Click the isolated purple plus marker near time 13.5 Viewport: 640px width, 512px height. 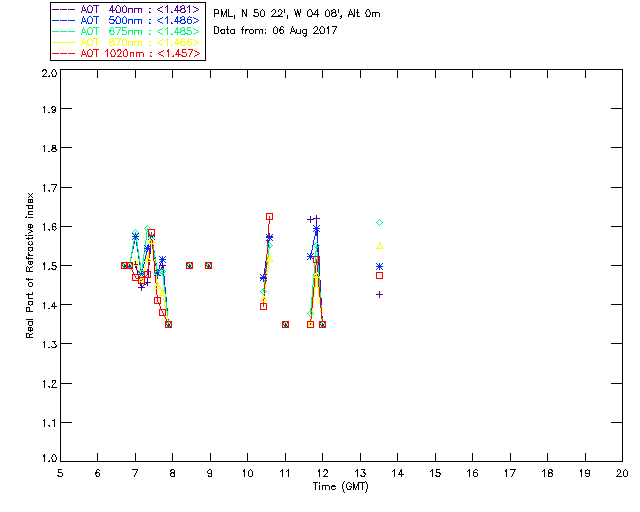click(380, 294)
